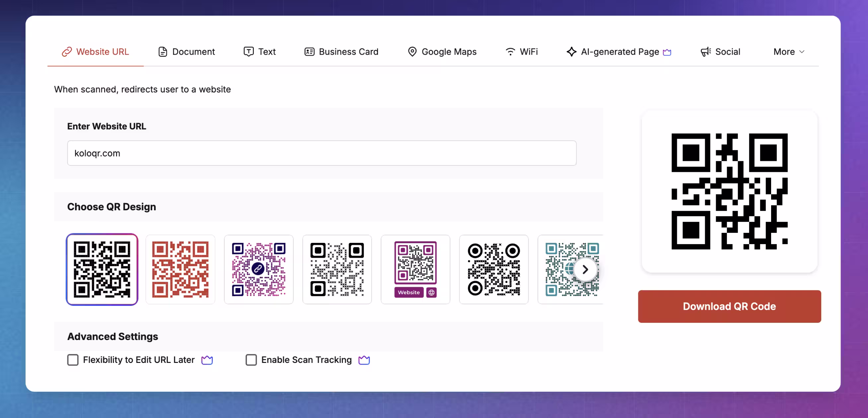The image size is (868, 418).
Task: Click the Website URL link icon
Action: 67,51
